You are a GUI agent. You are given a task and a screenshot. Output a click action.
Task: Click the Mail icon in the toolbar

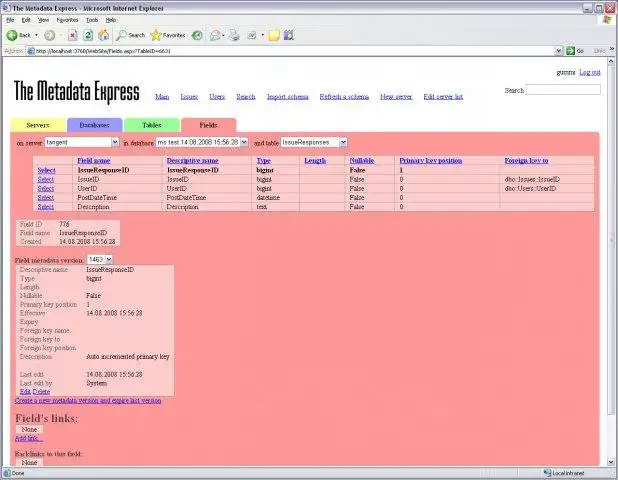click(215, 35)
